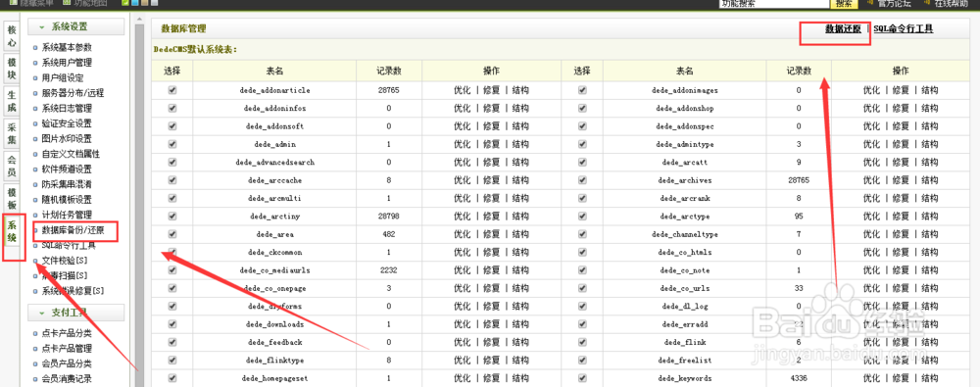
Task: Collapse the 系统设置 menu group
Action: point(75,26)
